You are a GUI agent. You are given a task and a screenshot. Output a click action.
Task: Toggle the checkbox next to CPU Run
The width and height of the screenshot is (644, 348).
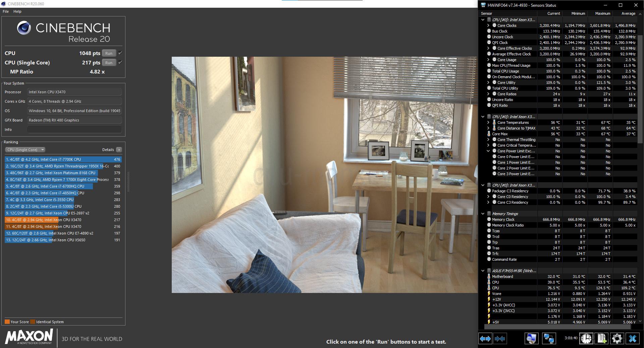(120, 53)
